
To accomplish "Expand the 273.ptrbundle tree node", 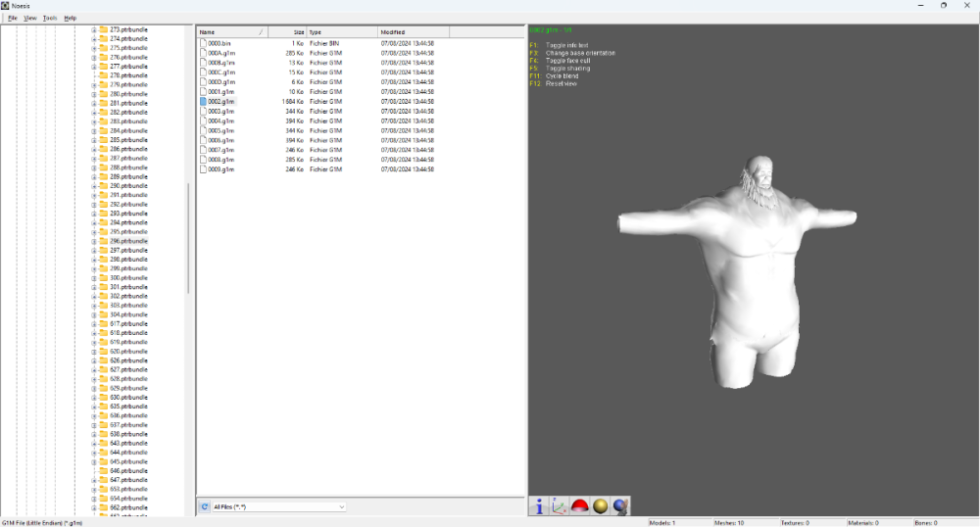I will 94,30.
